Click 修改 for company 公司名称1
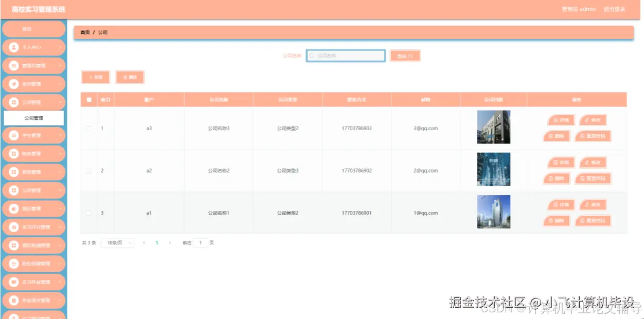644x319 pixels. (593, 205)
